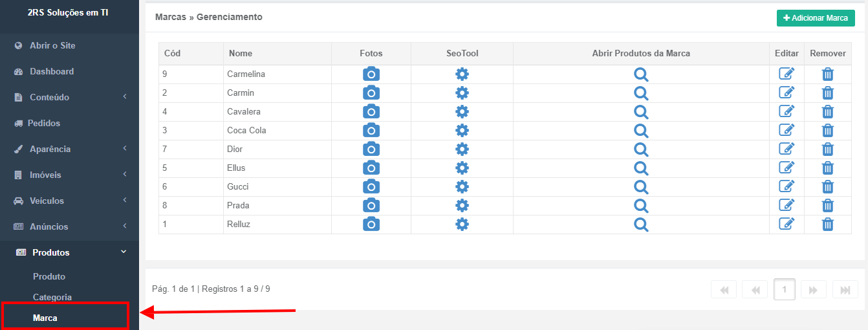Screen dimensions: 868x330
Task: Expand the Conteúdo sidebar menu
Action: [x=69, y=97]
